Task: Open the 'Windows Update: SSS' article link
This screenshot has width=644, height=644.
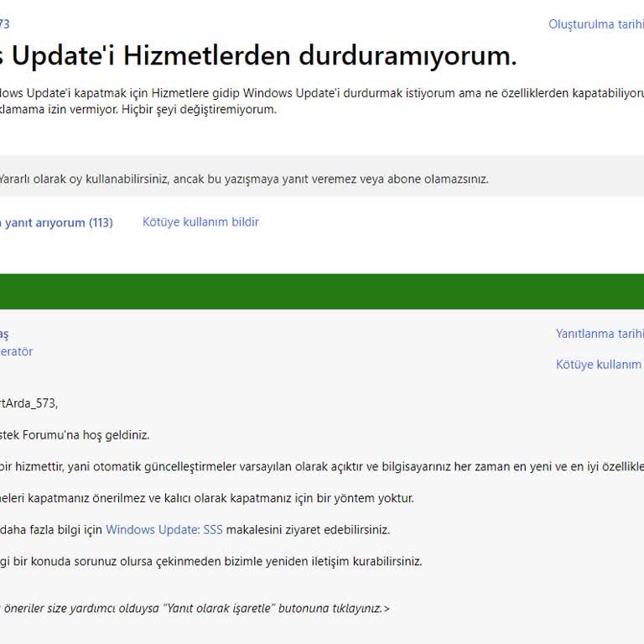Action: click(x=164, y=529)
